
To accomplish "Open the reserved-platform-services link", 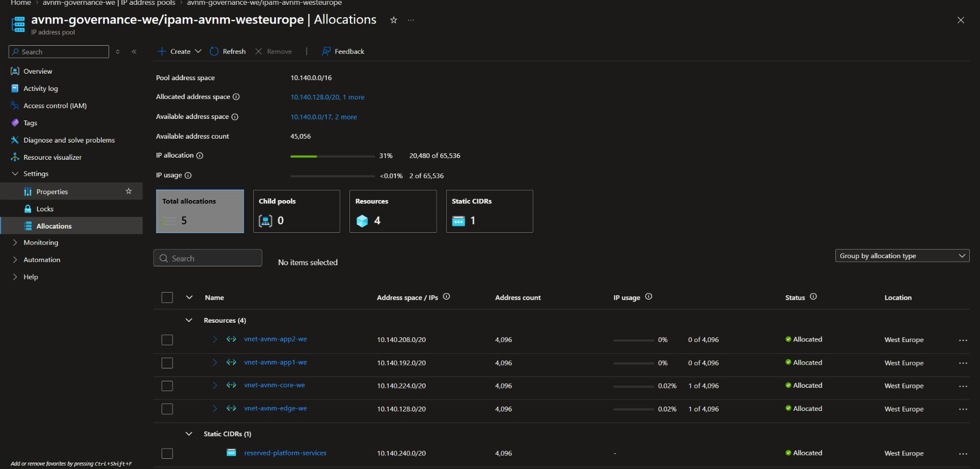I will pyautogui.click(x=285, y=453).
